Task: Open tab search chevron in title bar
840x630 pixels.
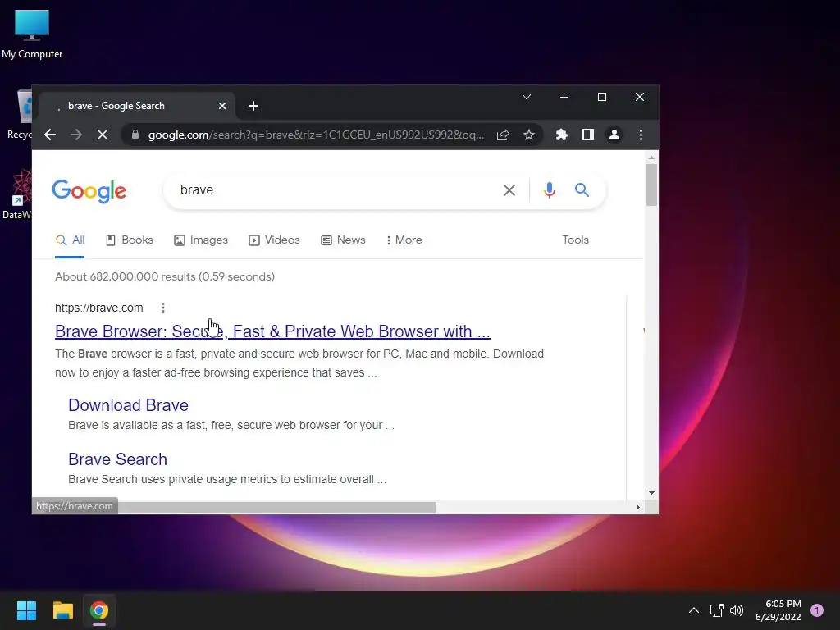Action: click(x=527, y=97)
